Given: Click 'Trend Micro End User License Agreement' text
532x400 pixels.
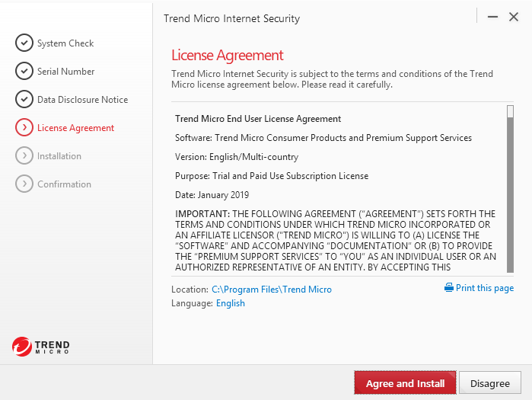Looking at the screenshot, I should click(x=258, y=119).
